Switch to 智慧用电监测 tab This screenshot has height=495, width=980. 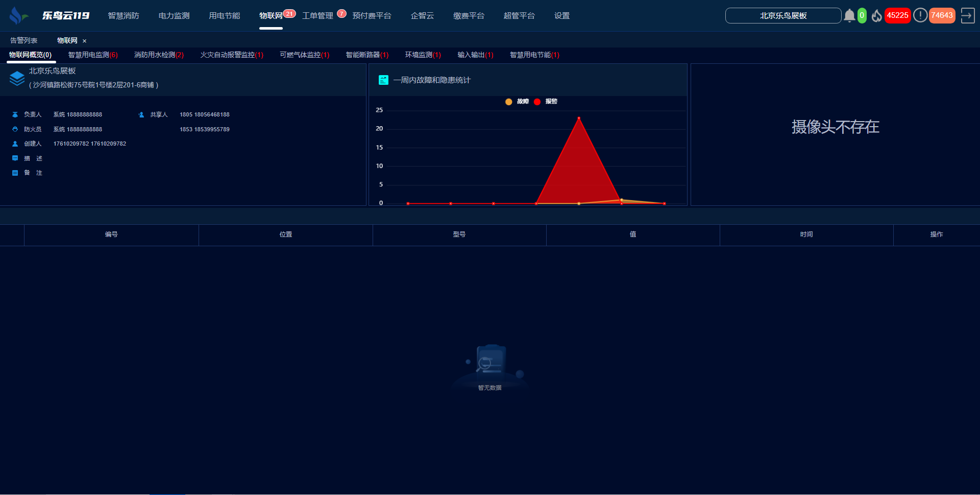pyautogui.click(x=93, y=55)
